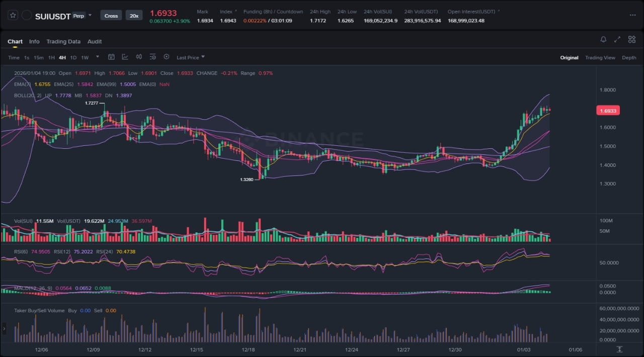Expand the left side panel arrow
Image resolution: width=644 pixels, height=357 pixels.
click(x=4, y=329)
